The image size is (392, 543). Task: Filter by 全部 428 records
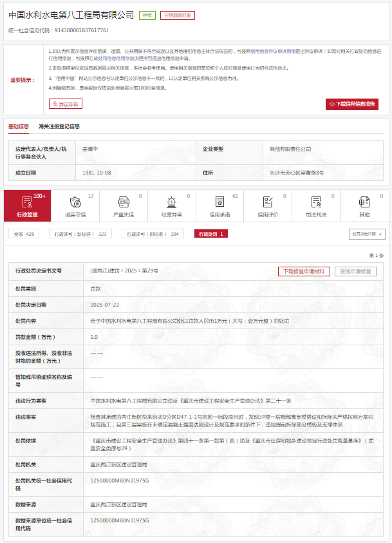24,234
